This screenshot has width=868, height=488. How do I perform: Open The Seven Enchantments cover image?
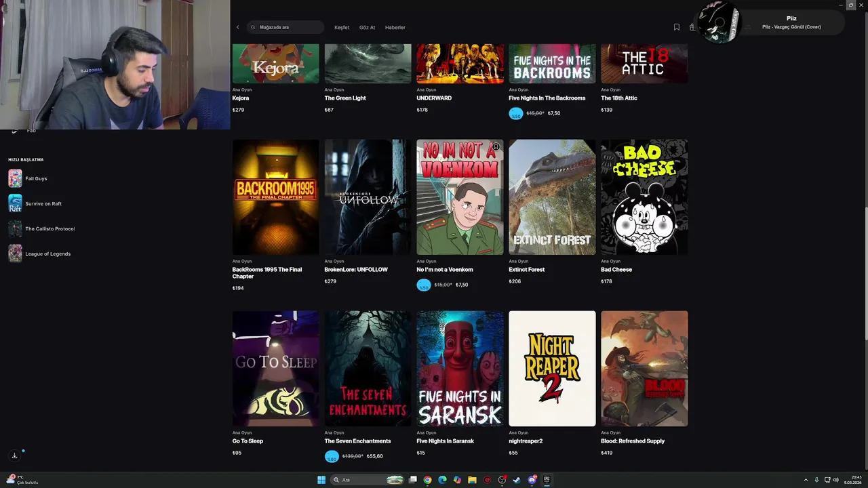(368, 369)
